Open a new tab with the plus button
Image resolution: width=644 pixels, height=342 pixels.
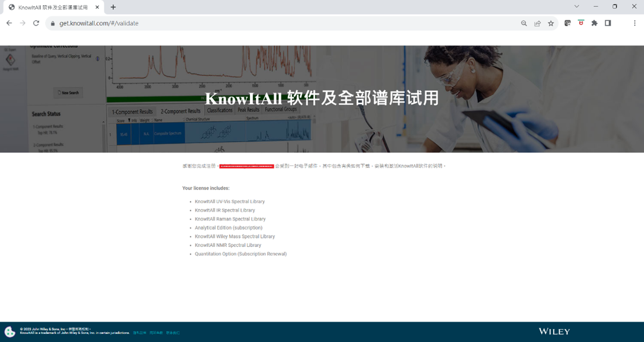[113, 7]
